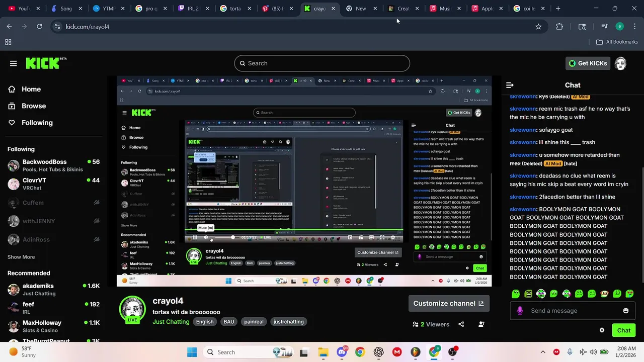Click the Send a message chat field
The image size is (644, 362).
(x=573, y=311)
